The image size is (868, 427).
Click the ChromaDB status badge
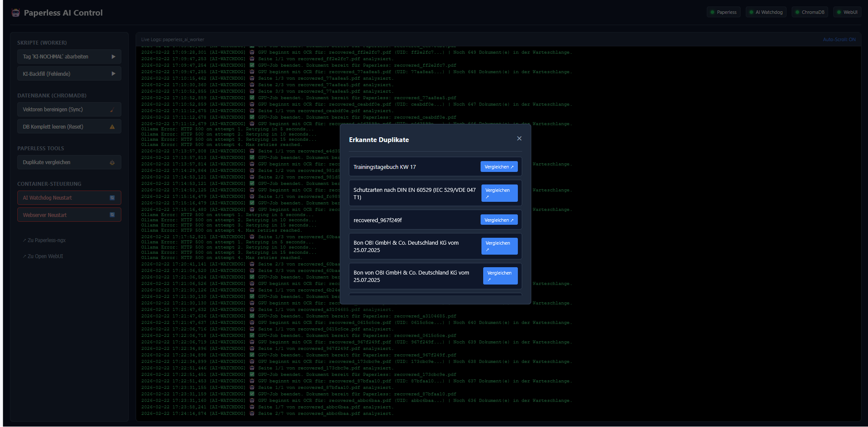809,12
